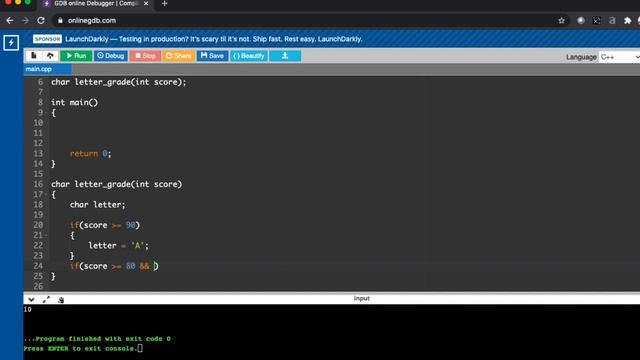
Task: Click line number 24 in the gutter
Action: [x=38, y=266]
